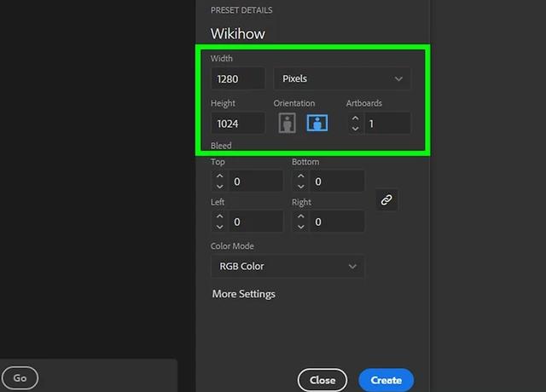Click the Wikihow preset name

click(238, 34)
